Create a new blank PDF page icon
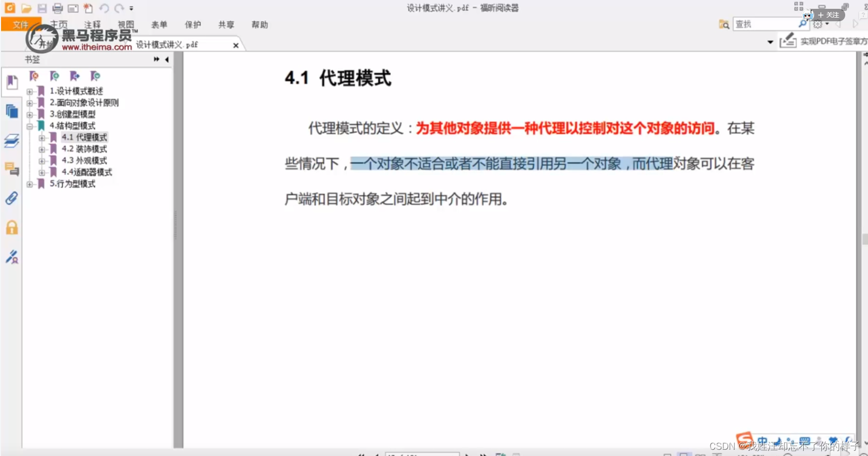 click(88, 8)
